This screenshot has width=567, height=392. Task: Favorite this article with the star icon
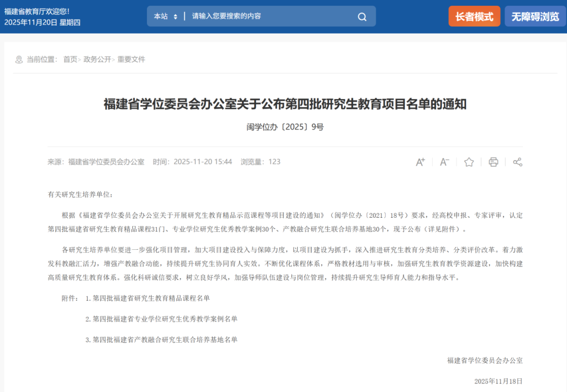coord(469,162)
